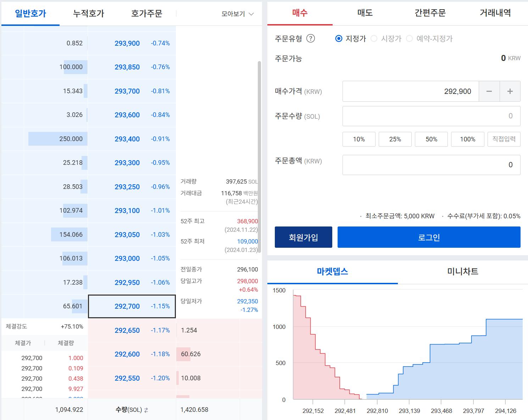This screenshot has height=420, width=528.
Task: Open the 매수 tab
Action: (300, 13)
